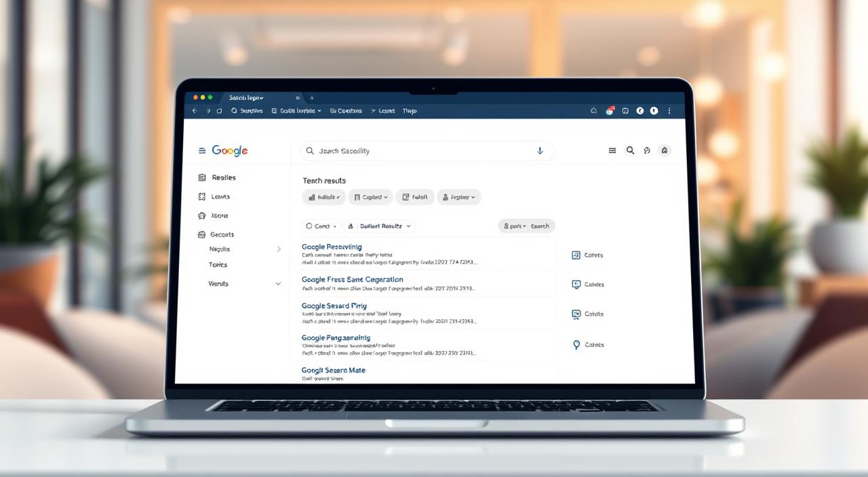Screen dimensions: 868x477
Task: Select the radio circle in the Cond chip
Action: [x=309, y=226]
